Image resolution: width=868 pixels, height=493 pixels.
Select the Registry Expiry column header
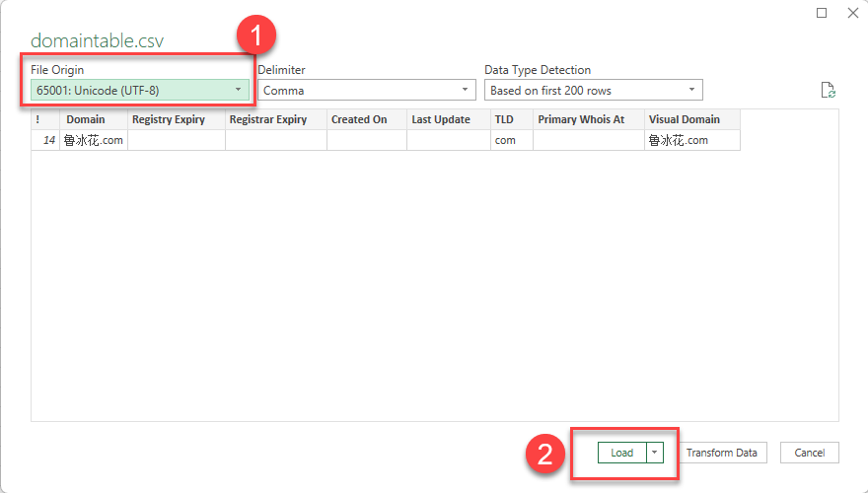(176, 119)
